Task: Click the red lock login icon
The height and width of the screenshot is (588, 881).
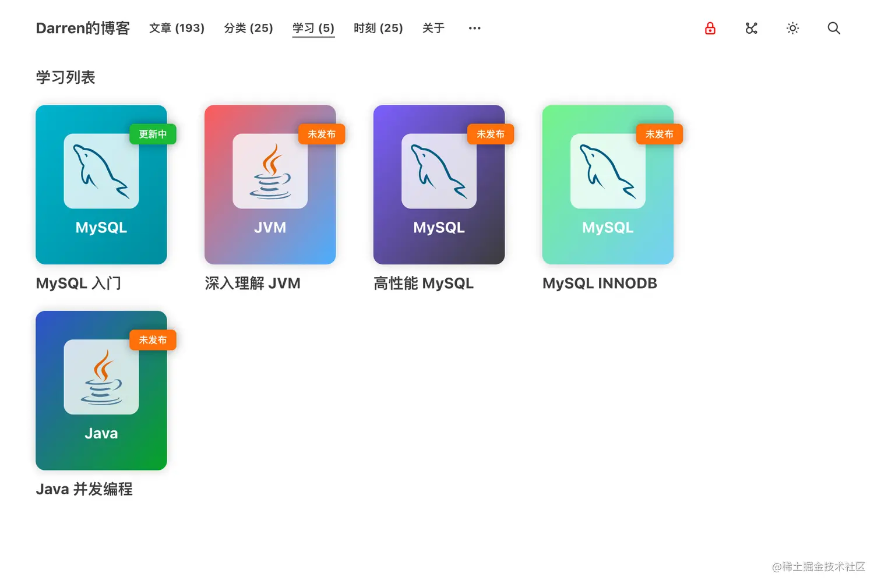Action: click(x=710, y=28)
